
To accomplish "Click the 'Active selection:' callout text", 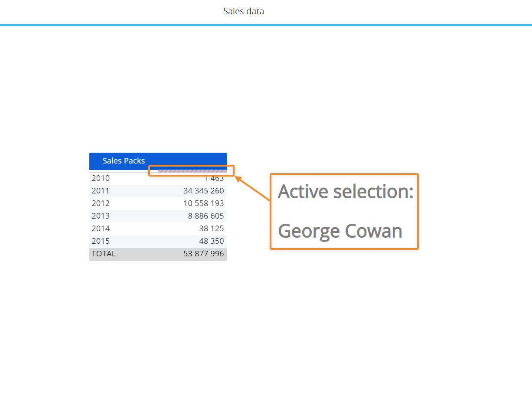I will click(x=345, y=191).
